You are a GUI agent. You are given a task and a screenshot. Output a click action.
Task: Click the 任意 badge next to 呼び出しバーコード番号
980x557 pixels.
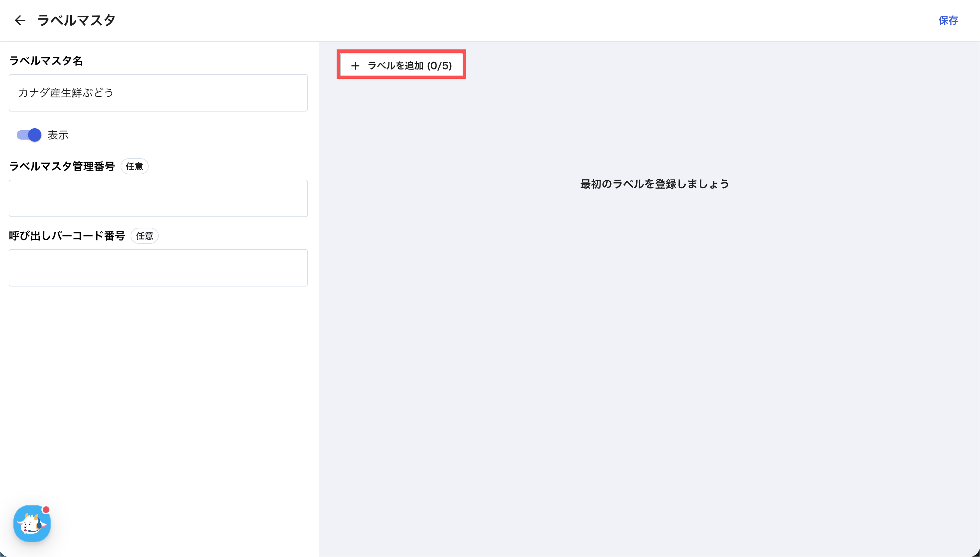tap(145, 236)
